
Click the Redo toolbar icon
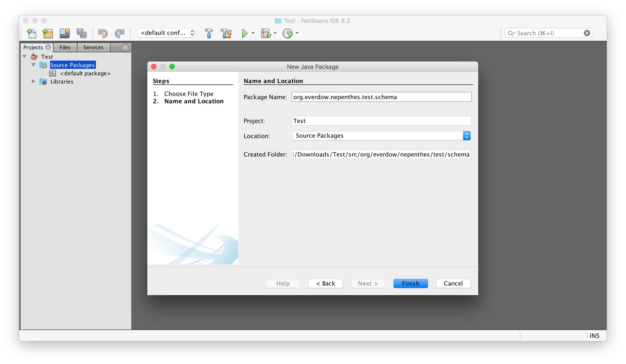tap(120, 33)
